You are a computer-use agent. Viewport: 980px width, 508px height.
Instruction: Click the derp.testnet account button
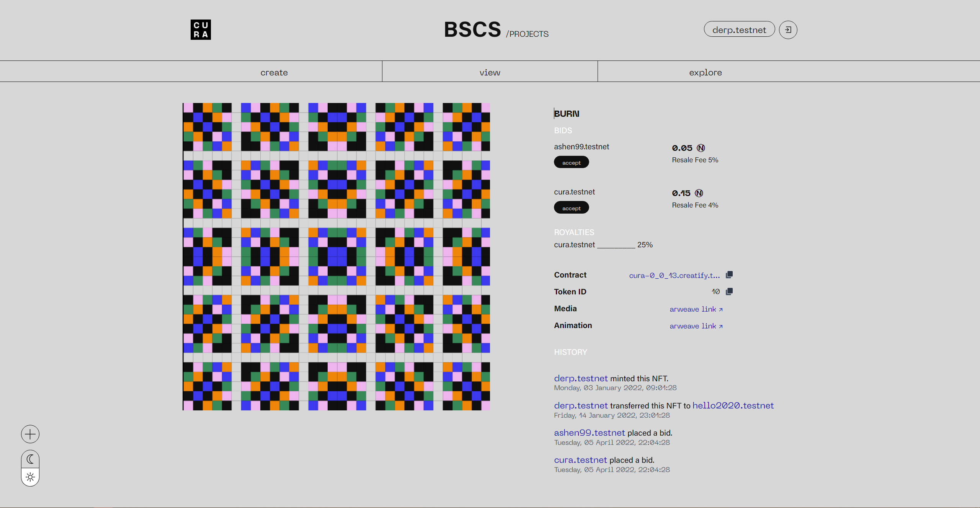(739, 30)
